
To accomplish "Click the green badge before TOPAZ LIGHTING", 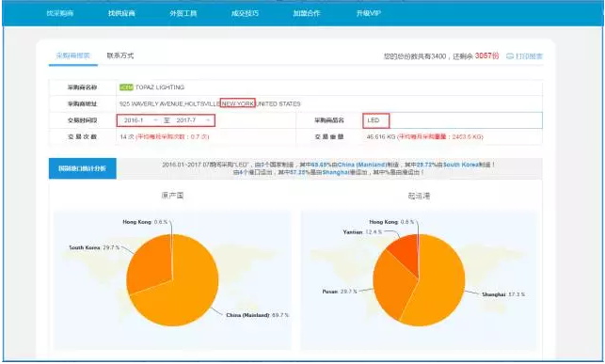I will tap(126, 87).
